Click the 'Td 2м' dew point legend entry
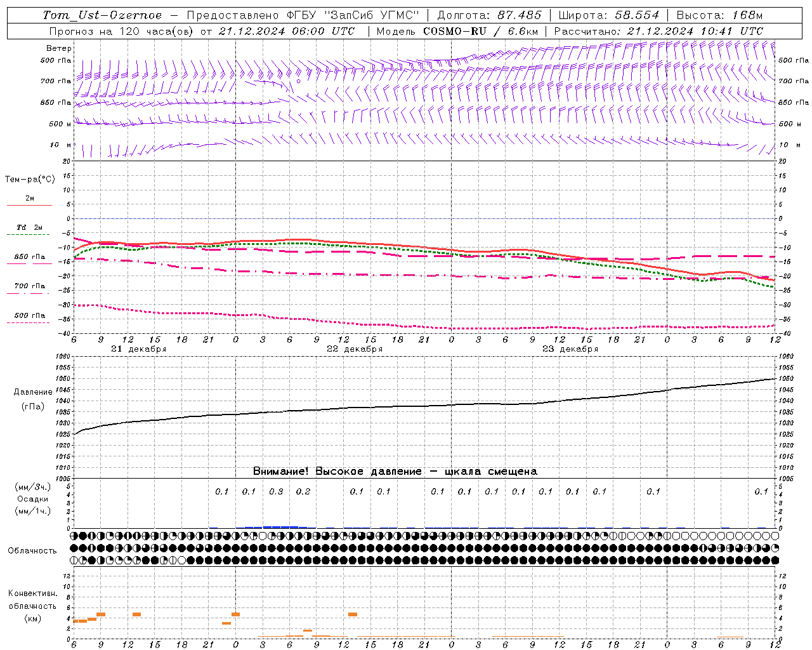 pyautogui.click(x=29, y=227)
